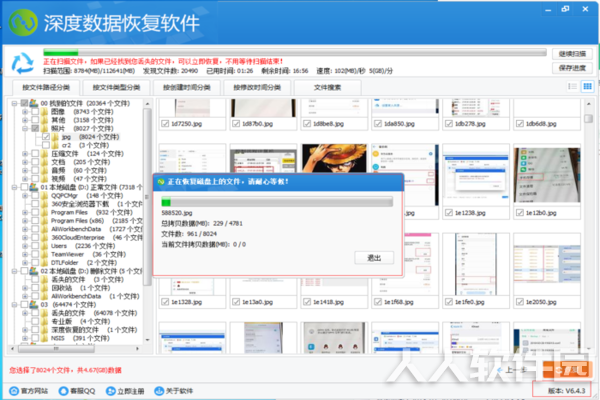Open the 官方网站 link text
Screen dimensions: 600x400
click(34, 391)
